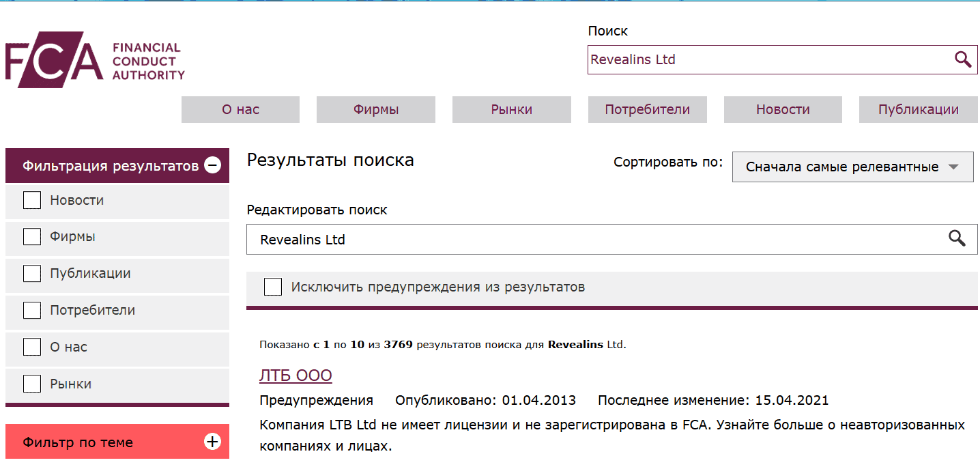Click the 'Публикации' navigation button

click(x=917, y=109)
